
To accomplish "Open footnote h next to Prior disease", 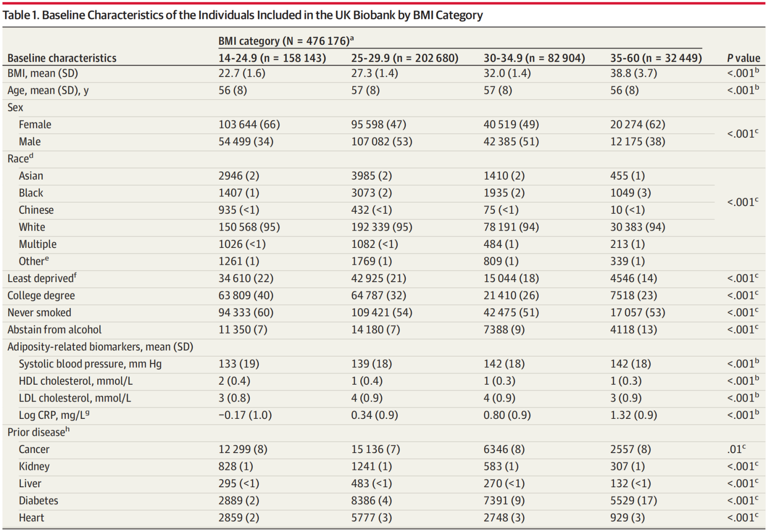I will [67, 429].
